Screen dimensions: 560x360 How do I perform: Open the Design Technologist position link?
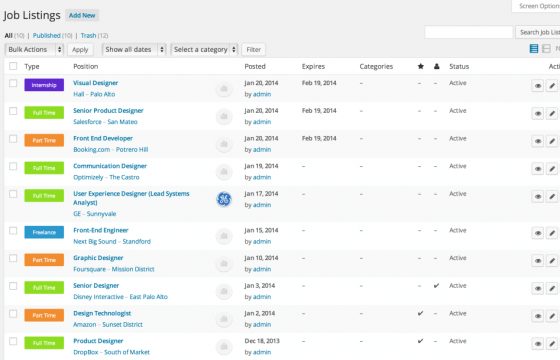click(102, 313)
